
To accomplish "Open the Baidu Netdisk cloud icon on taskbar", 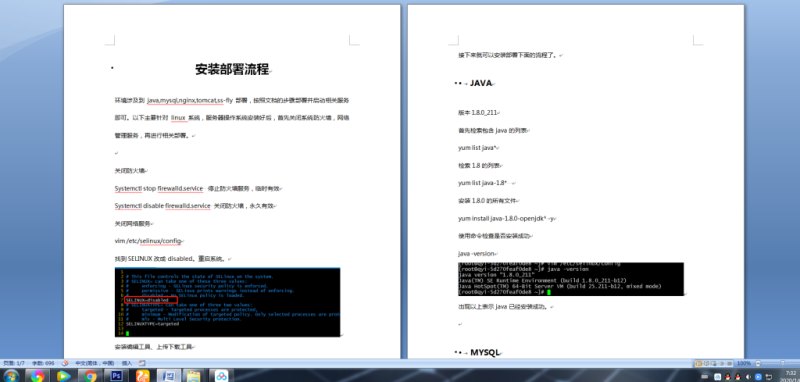I will pos(221,376).
